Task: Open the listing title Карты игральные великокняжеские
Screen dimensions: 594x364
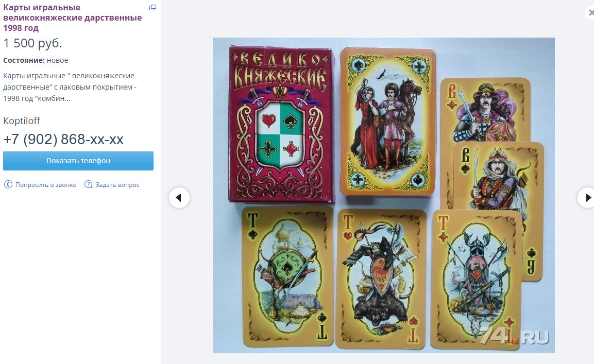Action: (x=72, y=18)
